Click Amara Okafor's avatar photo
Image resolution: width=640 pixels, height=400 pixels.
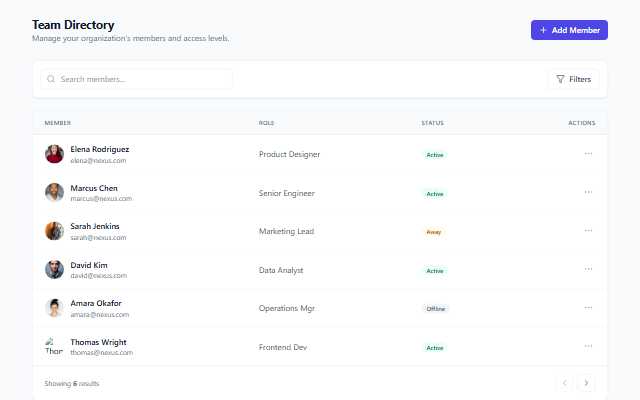pos(54,308)
